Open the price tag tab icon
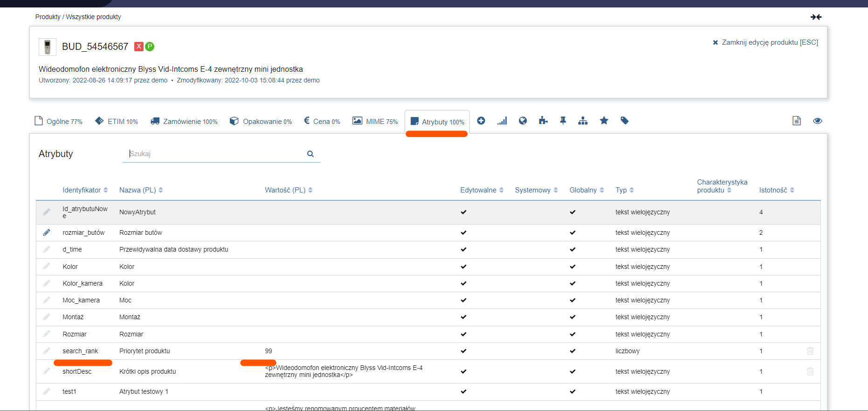Viewport: 868px width, 411px height. coord(625,121)
